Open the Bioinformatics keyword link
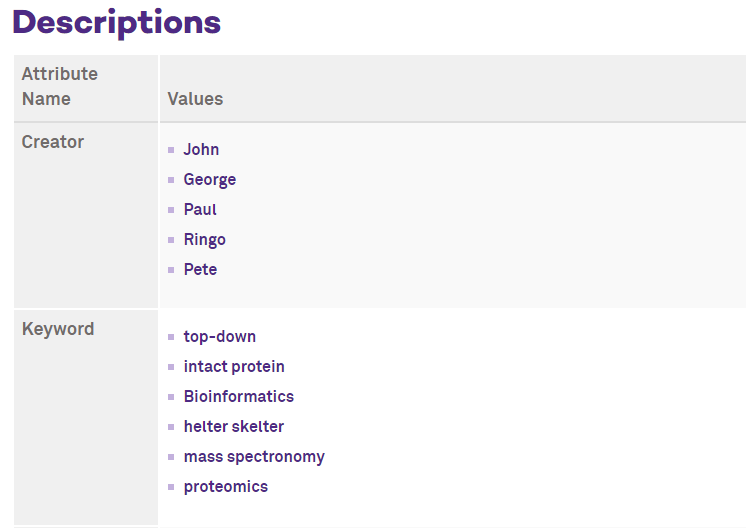Viewport: 756px width, 528px height. (239, 396)
